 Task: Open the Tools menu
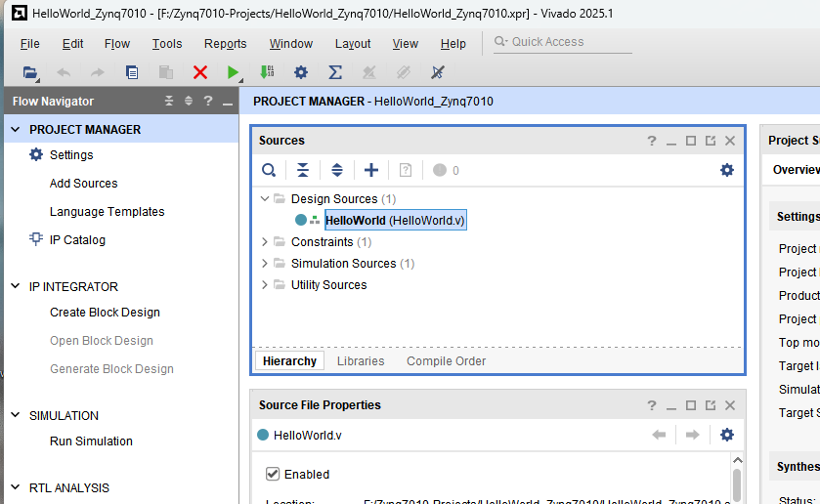pyautogui.click(x=167, y=43)
